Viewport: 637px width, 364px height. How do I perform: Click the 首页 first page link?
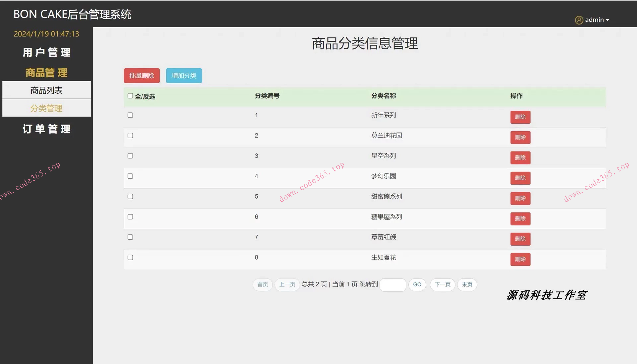[x=262, y=284]
